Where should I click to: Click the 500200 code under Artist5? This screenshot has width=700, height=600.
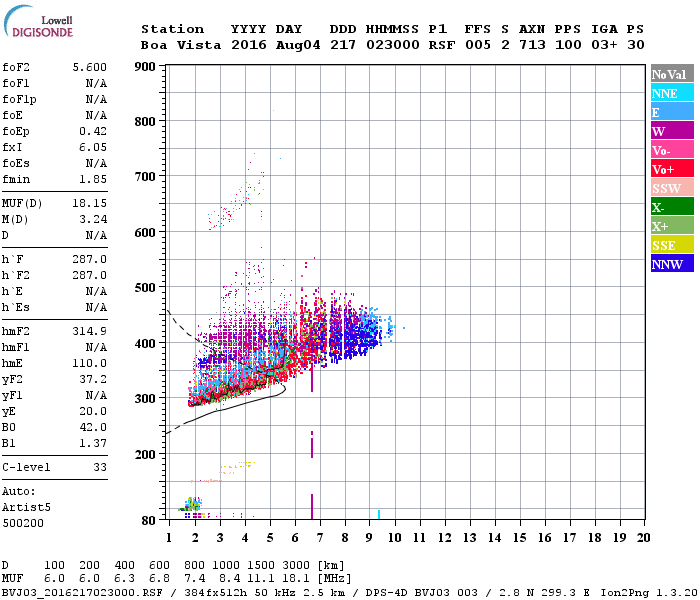pos(23,523)
